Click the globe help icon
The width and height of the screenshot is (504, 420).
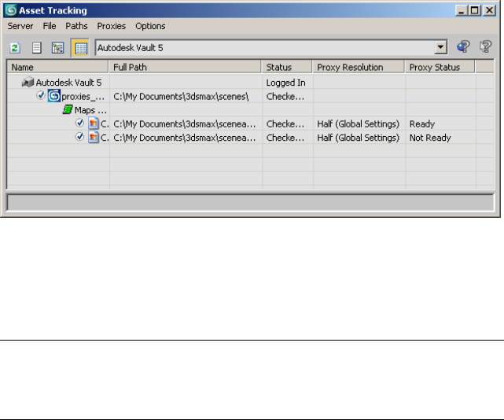[x=463, y=46]
